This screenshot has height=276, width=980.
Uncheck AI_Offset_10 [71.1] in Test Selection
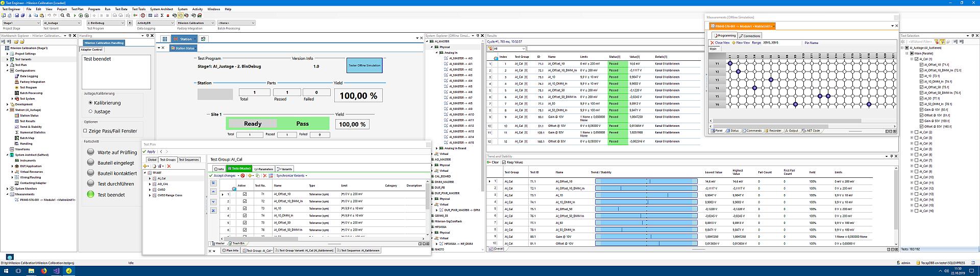coord(921,65)
